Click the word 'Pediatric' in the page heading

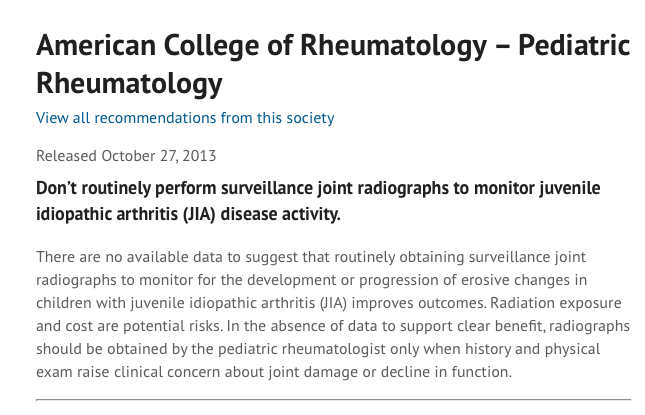574,45
